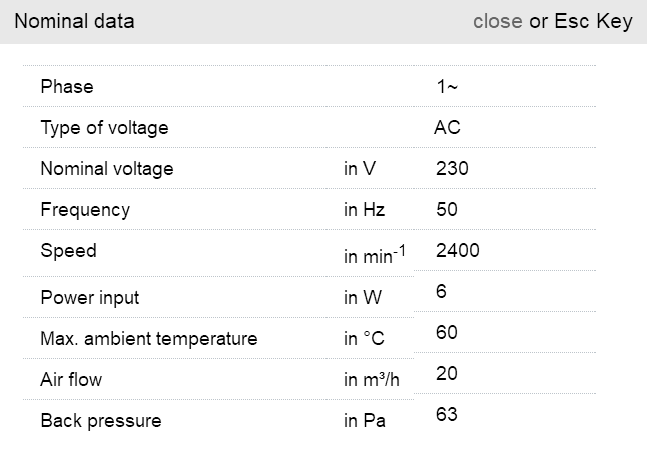
Task: Click the 230 nominal voltage value
Action: [452, 169]
